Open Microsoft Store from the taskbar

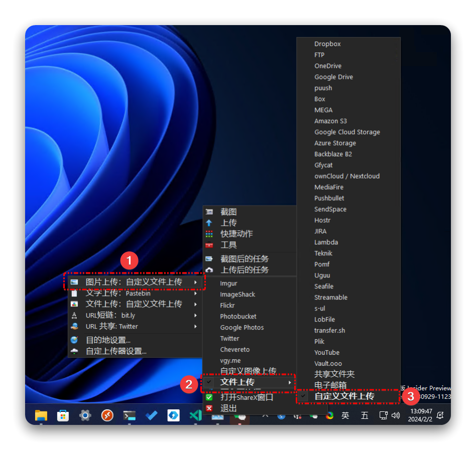(63, 415)
